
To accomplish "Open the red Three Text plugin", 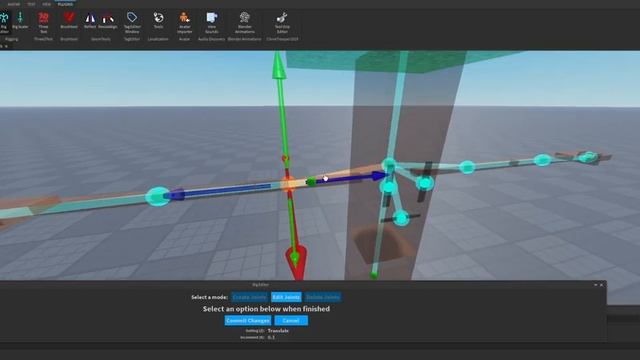I will [43, 22].
